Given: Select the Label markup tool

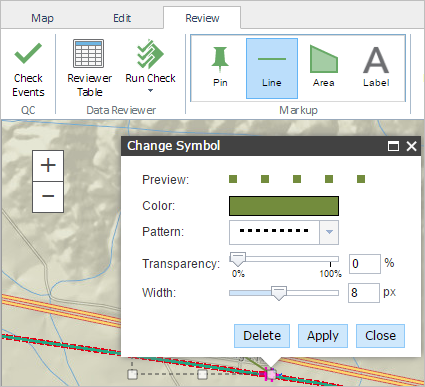Looking at the screenshot, I should click(x=376, y=68).
